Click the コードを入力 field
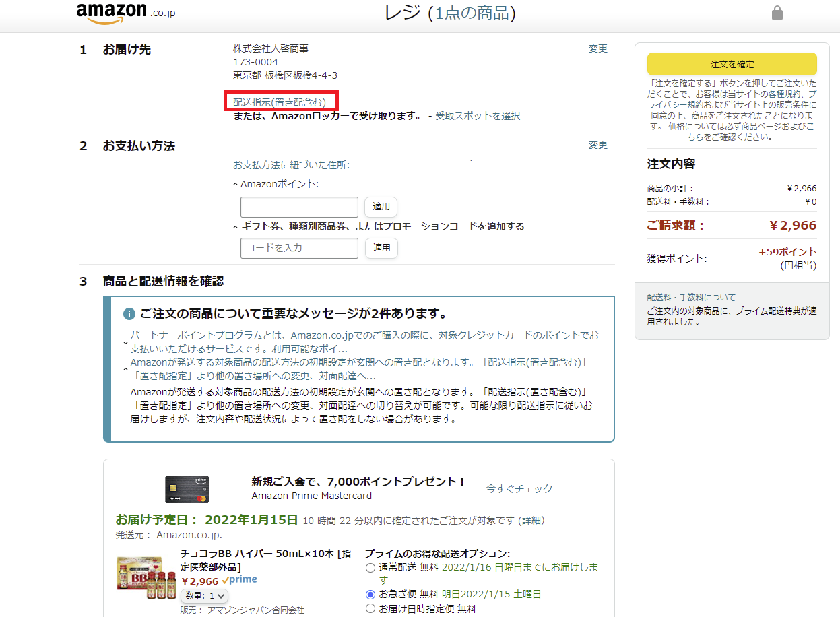Viewport: 840px width, 617px height. point(299,248)
